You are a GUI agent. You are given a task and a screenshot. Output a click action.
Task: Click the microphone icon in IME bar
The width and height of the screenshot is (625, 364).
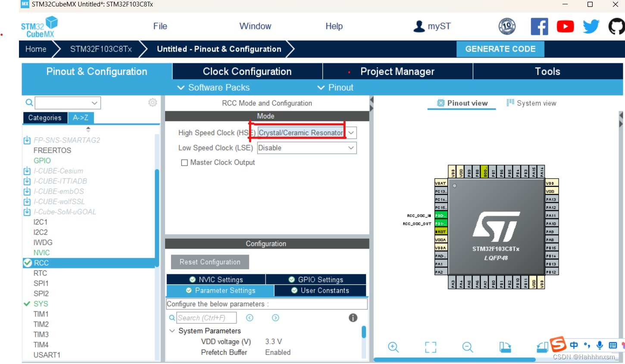point(600,345)
